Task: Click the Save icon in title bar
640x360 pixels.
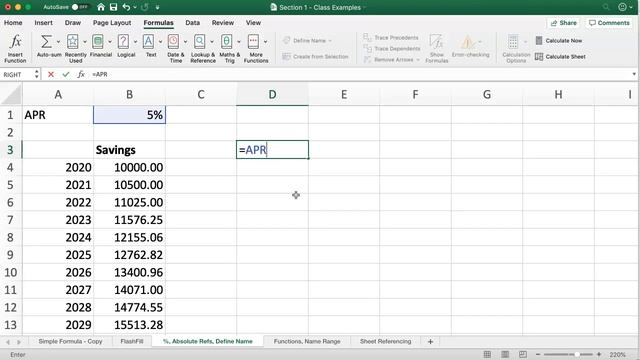Action: [113, 7]
